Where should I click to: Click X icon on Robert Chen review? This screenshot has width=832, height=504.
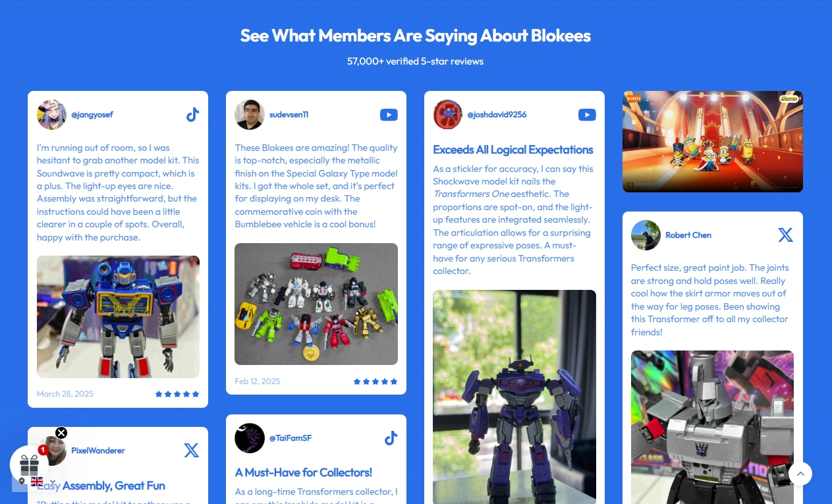[x=785, y=235]
